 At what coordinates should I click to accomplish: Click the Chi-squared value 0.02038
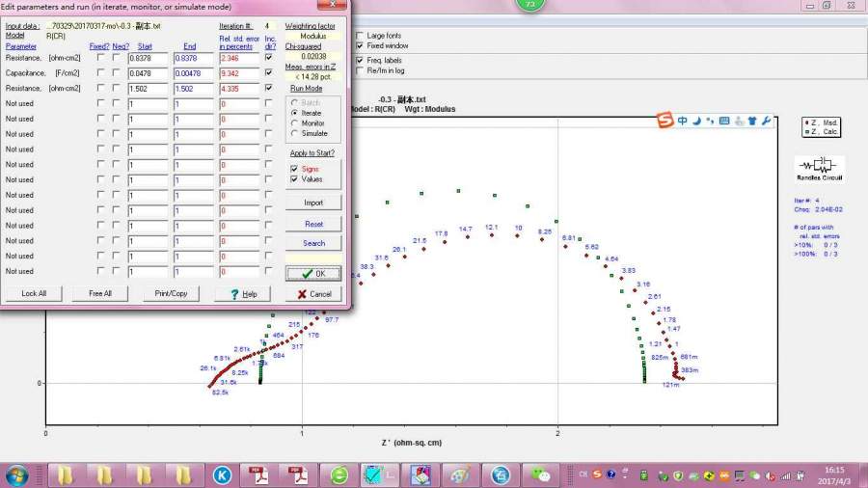pos(313,57)
